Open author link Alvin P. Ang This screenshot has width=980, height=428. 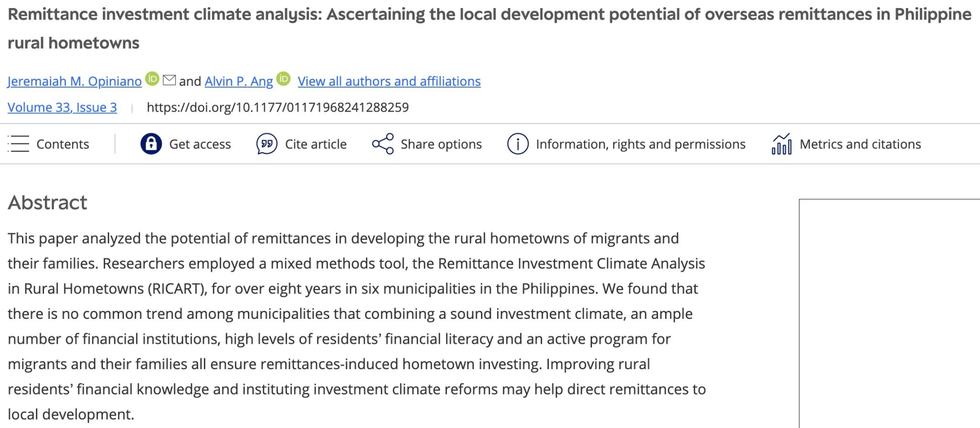click(x=239, y=81)
